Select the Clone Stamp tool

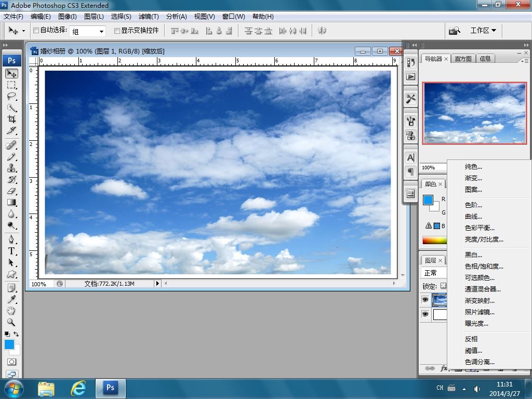pyautogui.click(x=11, y=168)
